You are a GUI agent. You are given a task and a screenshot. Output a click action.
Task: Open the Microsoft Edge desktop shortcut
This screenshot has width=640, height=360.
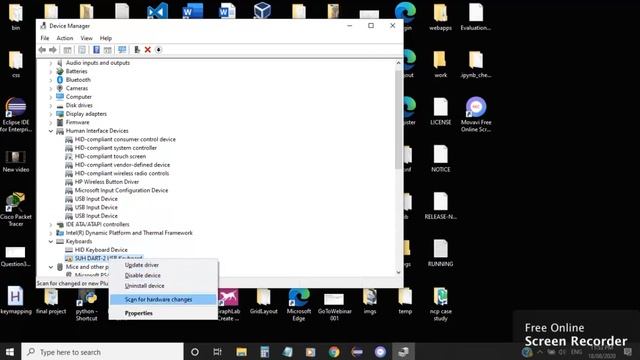299,304
